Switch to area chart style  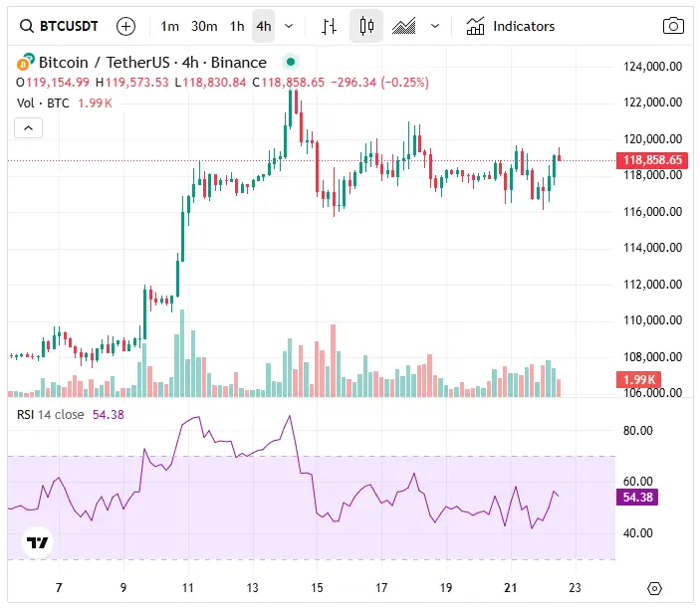(x=403, y=26)
